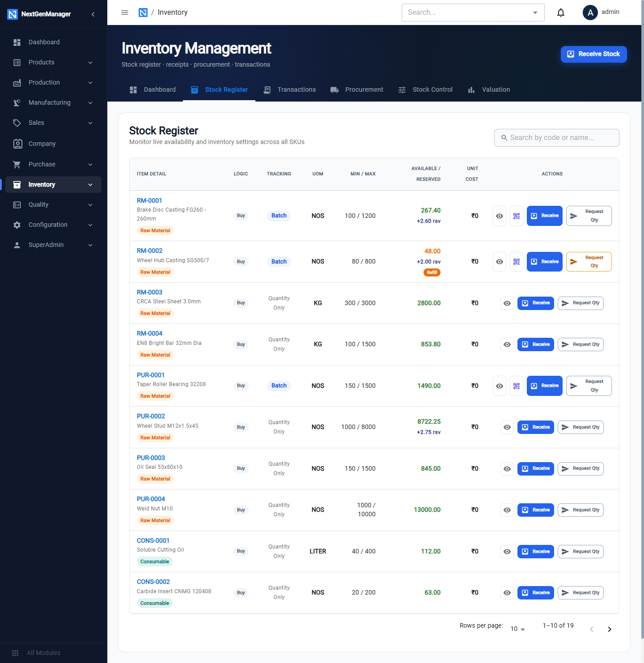
Task: View details eye icon for CONS-0002
Action: point(507,593)
